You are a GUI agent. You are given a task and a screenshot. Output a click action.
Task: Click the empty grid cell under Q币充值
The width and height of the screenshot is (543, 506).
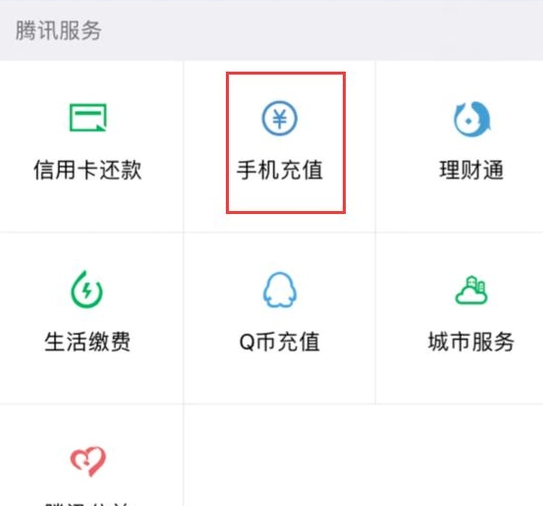tap(279, 455)
